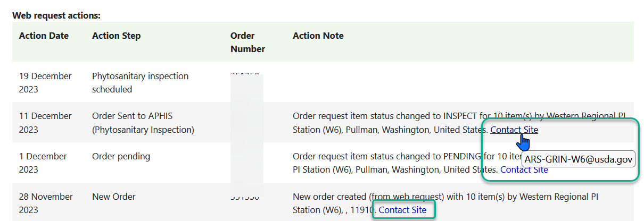The width and height of the screenshot is (644, 221).
Task: Click the Web request actions heading
Action: (56, 15)
